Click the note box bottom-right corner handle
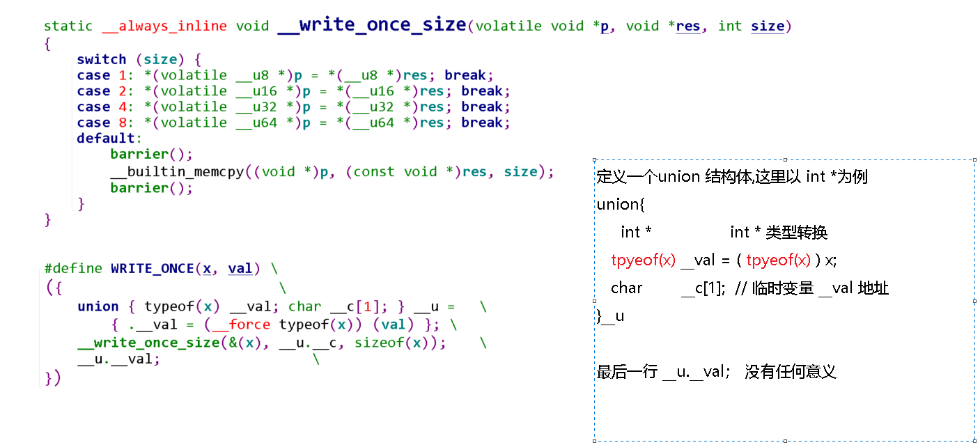This screenshot has width=980, height=445. [974, 440]
